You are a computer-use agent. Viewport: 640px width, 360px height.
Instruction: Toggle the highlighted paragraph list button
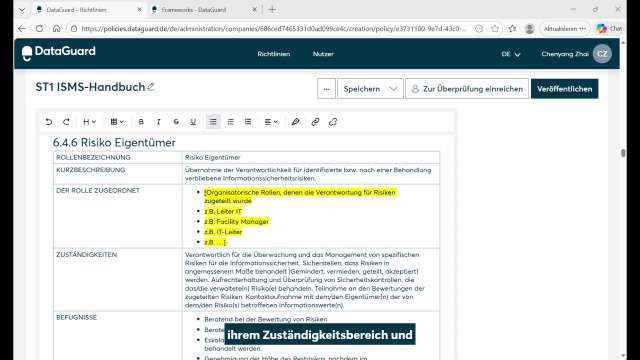tap(213, 122)
